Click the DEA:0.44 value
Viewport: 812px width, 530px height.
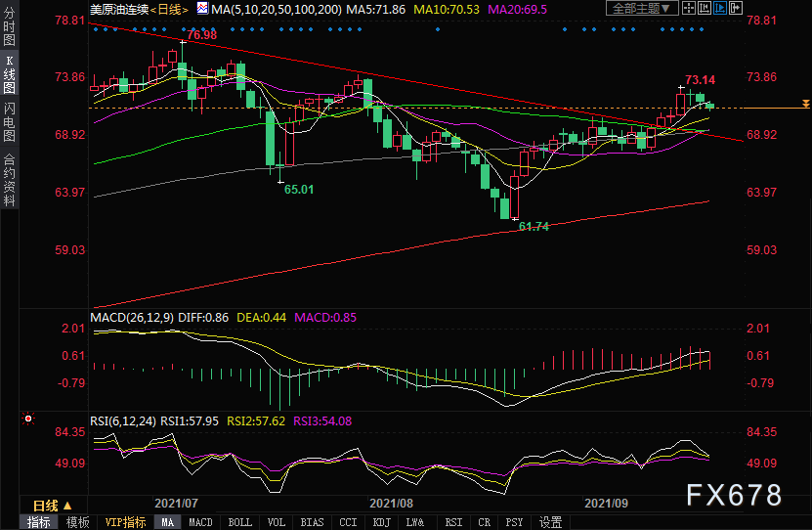262,318
